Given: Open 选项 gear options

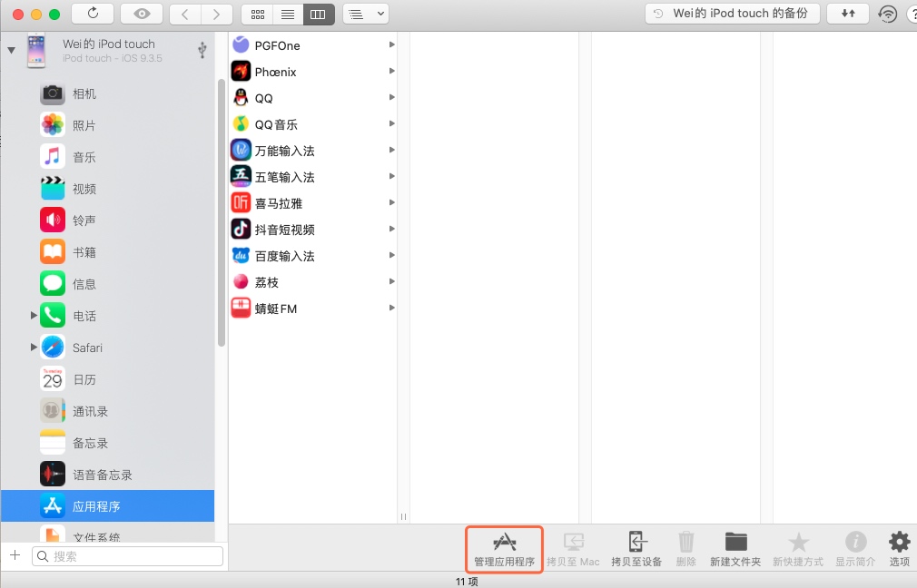Looking at the screenshot, I should (x=899, y=548).
